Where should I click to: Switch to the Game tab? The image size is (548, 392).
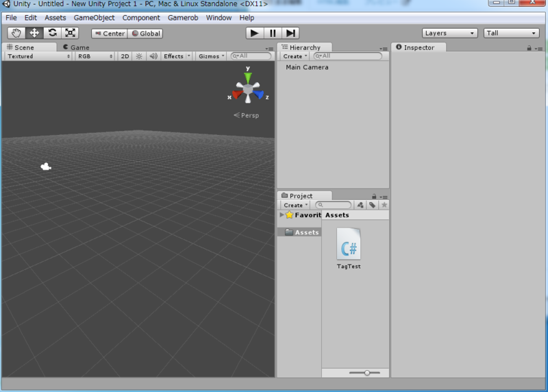pyautogui.click(x=76, y=47)
